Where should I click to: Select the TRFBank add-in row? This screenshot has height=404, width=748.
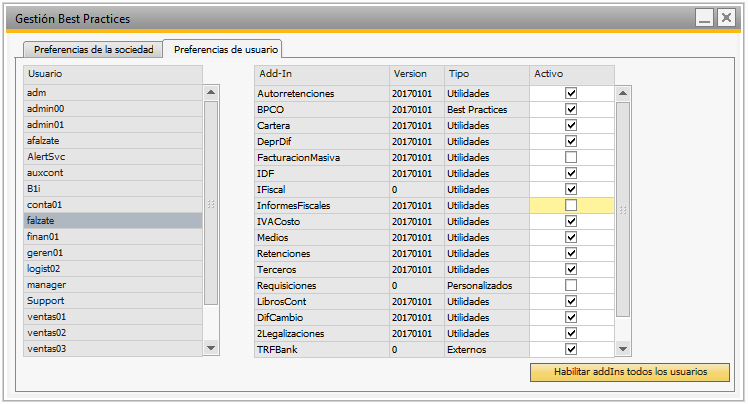tap(321, 349)
